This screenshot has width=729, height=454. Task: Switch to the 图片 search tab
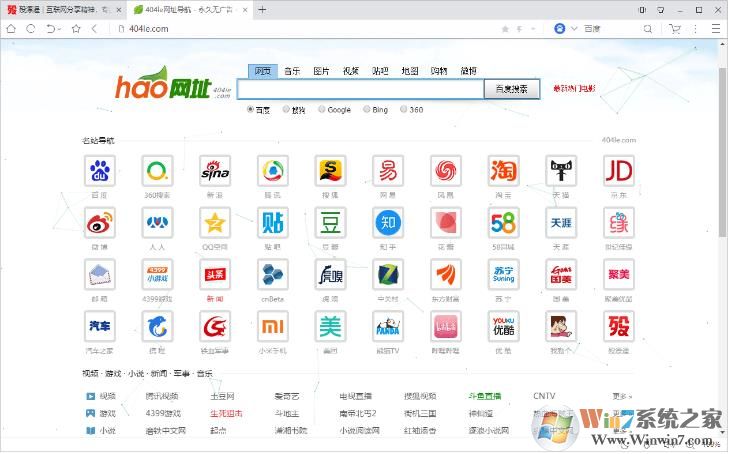coord(321,71)
